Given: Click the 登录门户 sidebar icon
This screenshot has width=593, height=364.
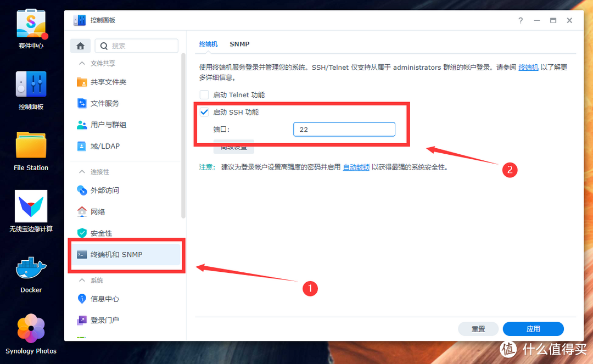Looking at the screenshot, I should click(x=82, y=320).
